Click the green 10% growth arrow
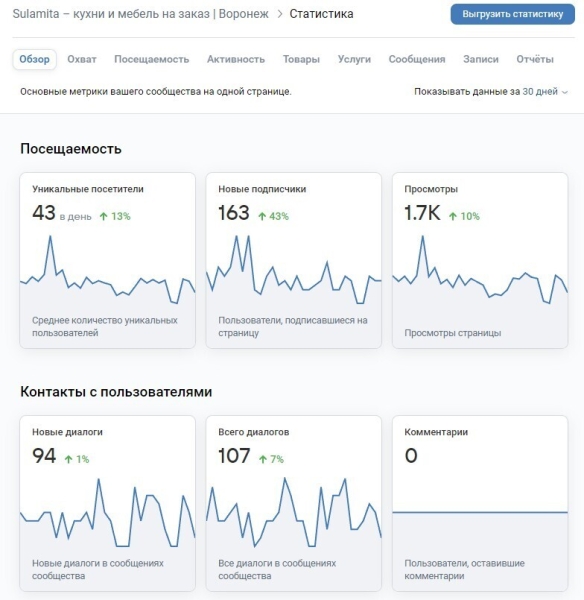 pyautogui.click(x=453, y=217)
